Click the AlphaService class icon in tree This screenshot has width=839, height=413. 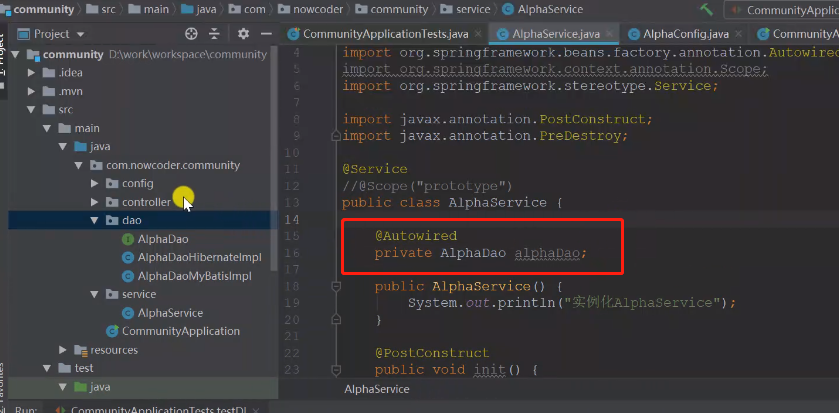pos(128,313)
